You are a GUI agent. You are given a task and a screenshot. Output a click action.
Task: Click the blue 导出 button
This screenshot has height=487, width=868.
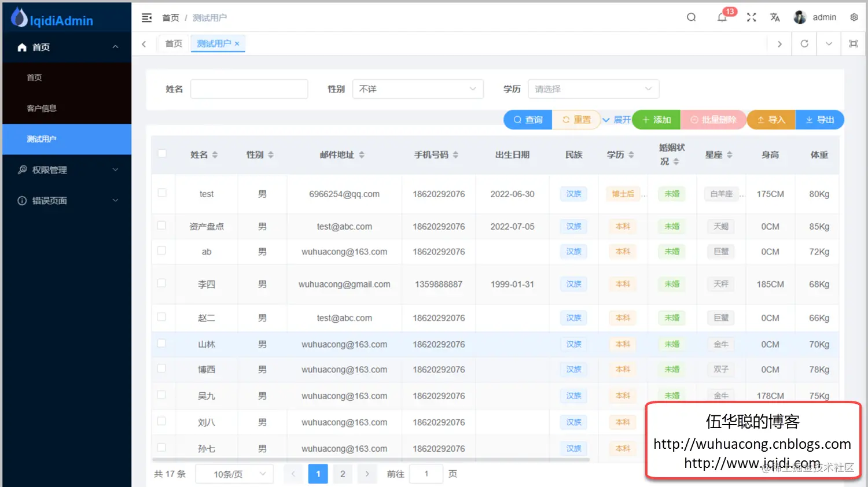coord(819,120)
